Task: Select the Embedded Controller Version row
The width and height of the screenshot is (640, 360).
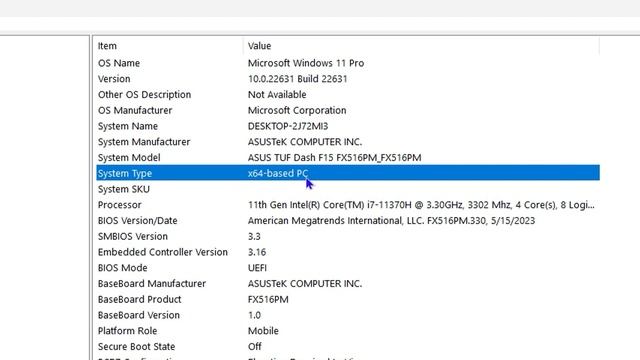Action: pyautogui.click(x=348, y=252)
